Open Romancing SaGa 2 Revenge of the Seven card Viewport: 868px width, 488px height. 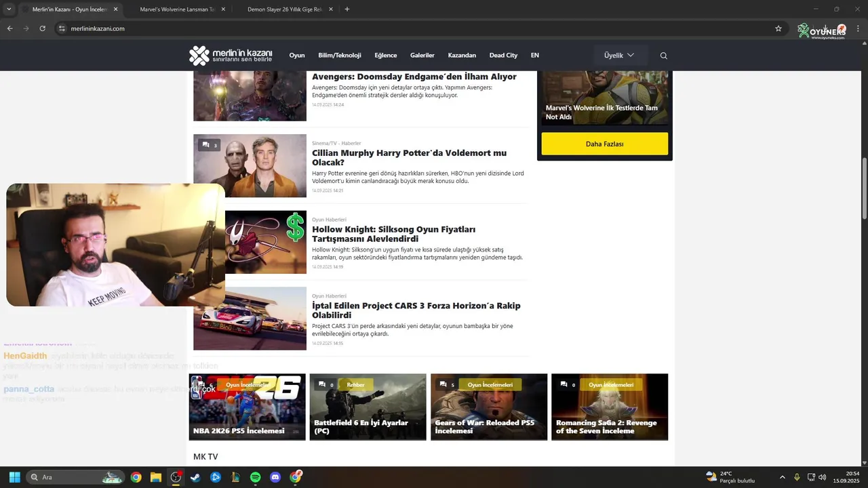tap(610, 407)
